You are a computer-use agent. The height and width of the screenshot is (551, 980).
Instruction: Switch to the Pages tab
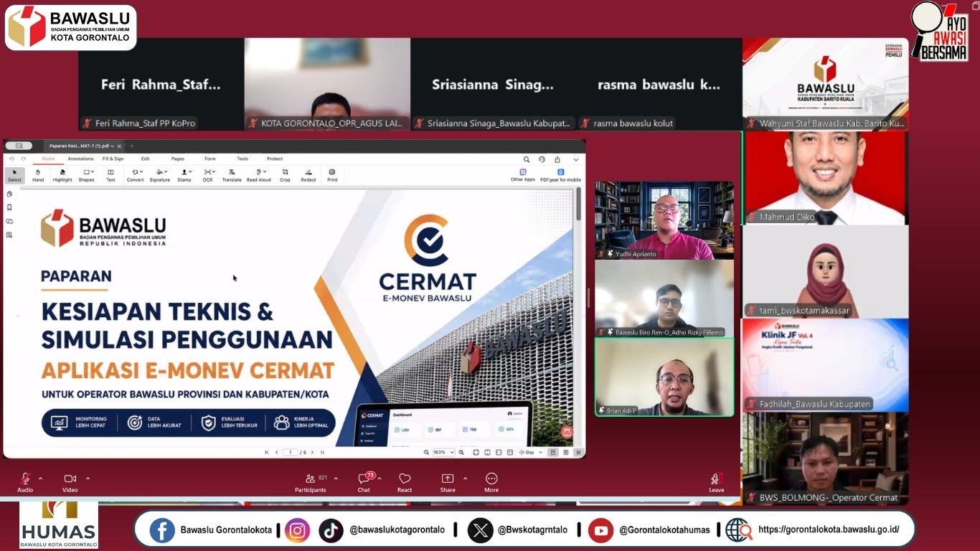pos(178,159)
